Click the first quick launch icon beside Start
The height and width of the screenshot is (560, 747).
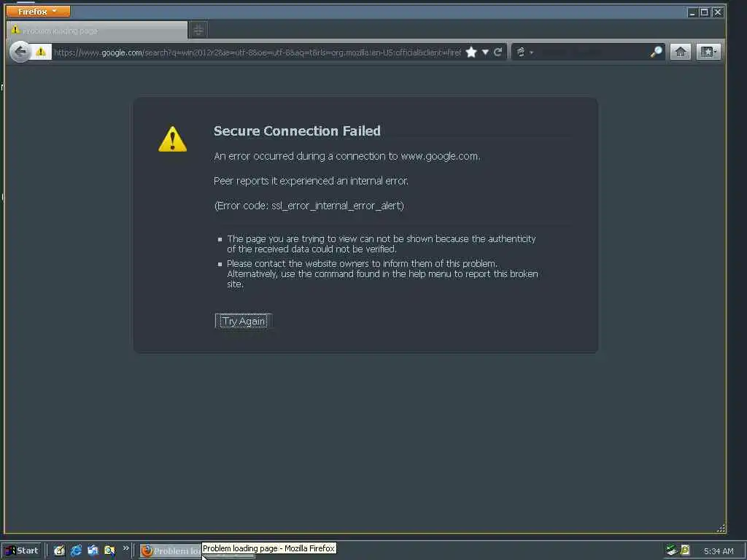59,551
